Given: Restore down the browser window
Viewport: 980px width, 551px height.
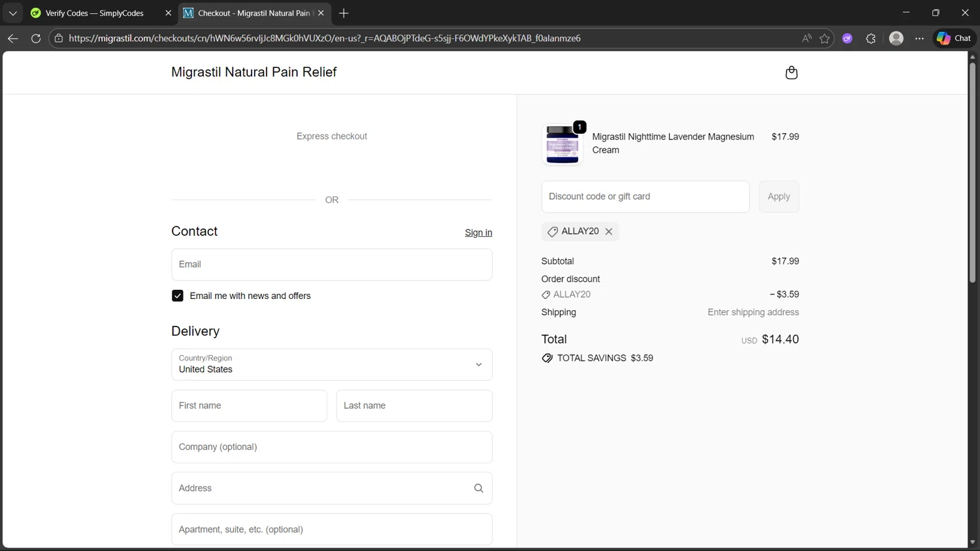Looking at the screenshot, I should tap(936, 12).
